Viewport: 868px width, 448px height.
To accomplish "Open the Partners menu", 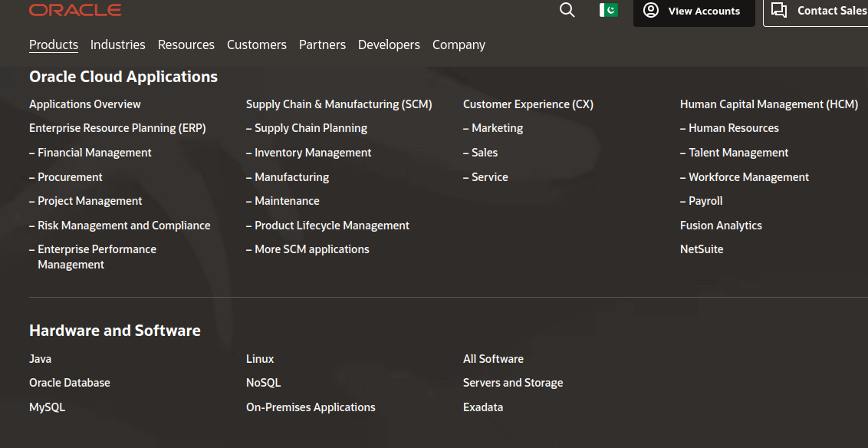I will click(x=322, y=44).
